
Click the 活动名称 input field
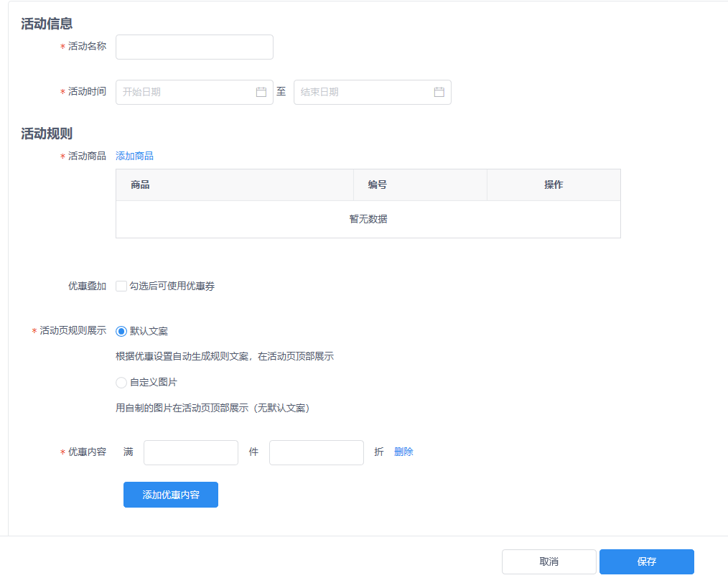pyautogui.click(x=194, y=47)
